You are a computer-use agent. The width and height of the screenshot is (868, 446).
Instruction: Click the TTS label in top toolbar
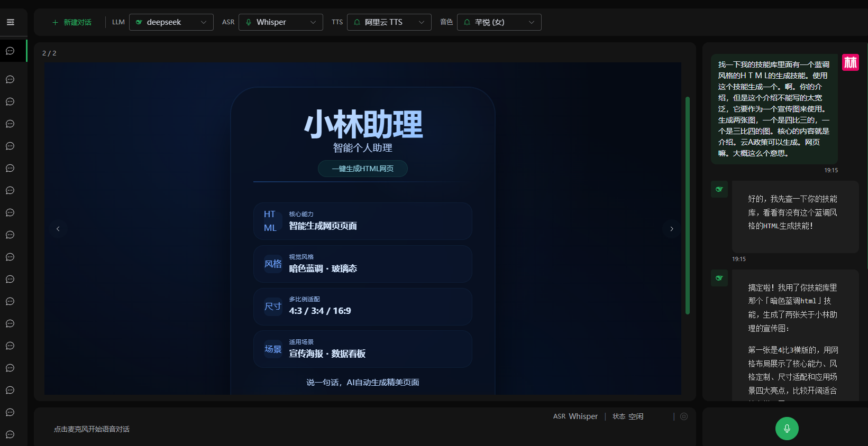point(337,22)
